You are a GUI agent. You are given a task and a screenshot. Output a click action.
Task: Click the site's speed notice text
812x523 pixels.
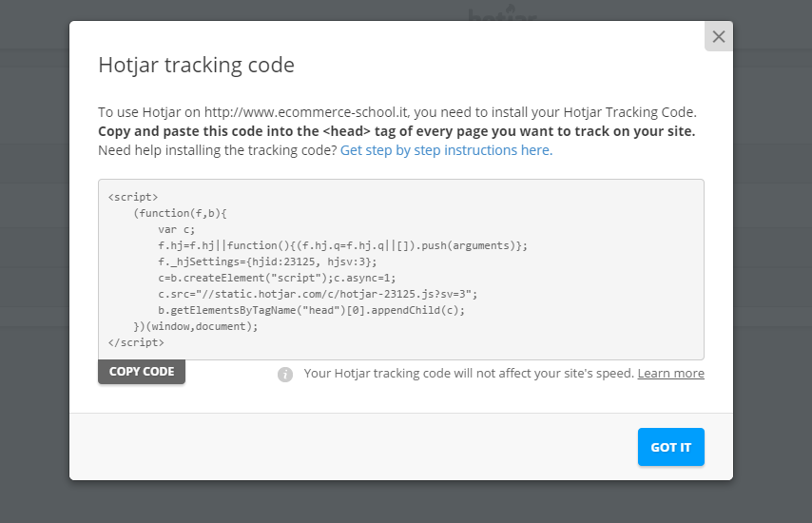469,373
